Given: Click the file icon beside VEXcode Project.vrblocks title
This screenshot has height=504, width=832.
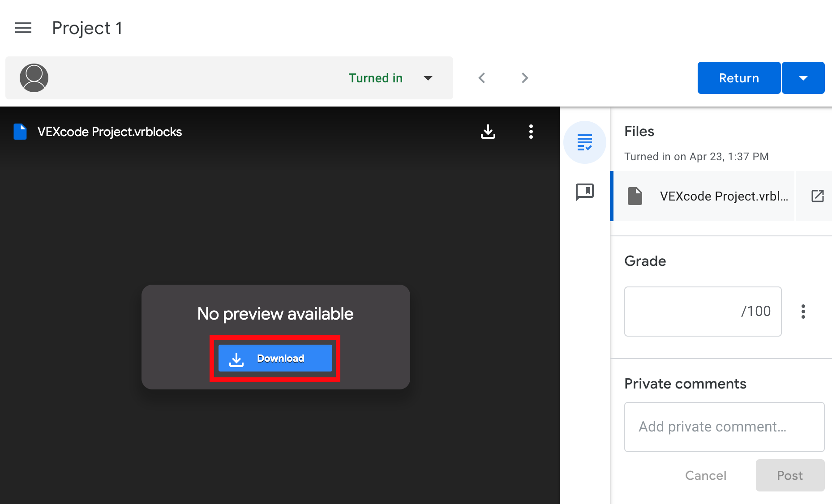Looking at the screenshot, I should (20, 131).
